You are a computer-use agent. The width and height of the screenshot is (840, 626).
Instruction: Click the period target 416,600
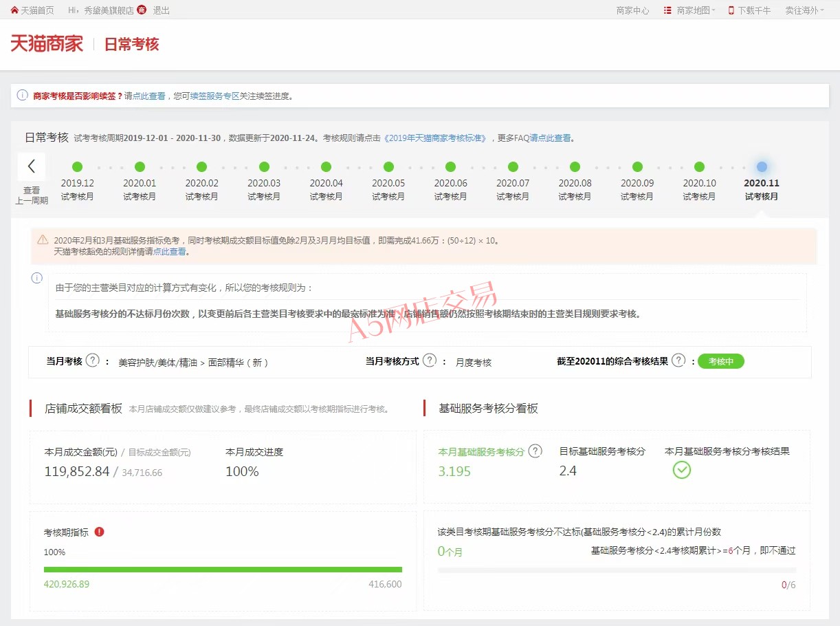(385, 584)
